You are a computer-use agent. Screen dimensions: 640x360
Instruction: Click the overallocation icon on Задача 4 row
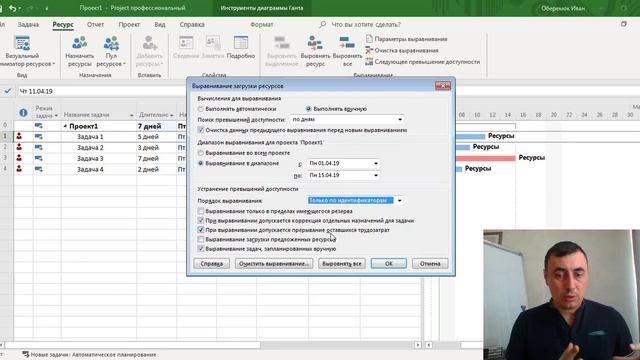click(19, 169)
